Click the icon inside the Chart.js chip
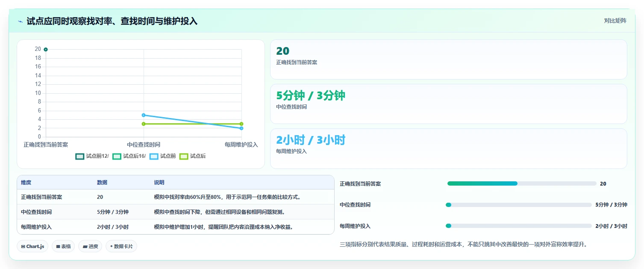The width and height of the screenshot is (644, 269). tap(23, 247)
